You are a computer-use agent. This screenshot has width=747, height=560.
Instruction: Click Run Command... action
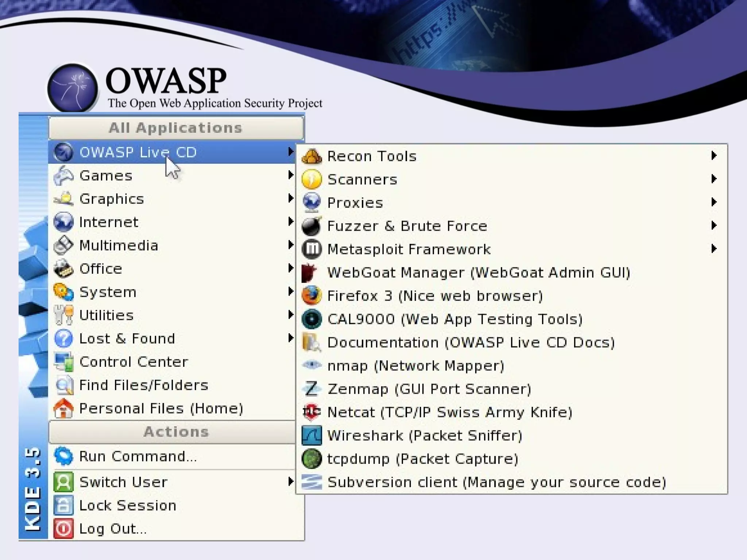(x=138, y=456)
